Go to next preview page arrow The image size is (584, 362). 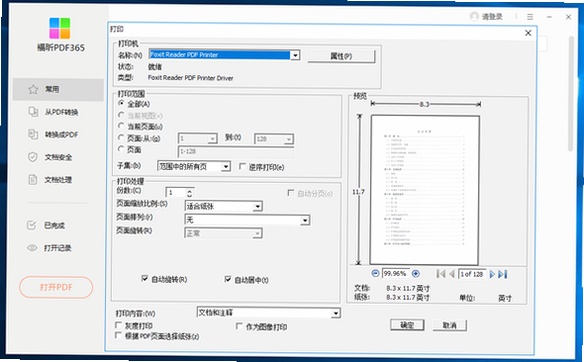pyautogui.click(x=492, y=274)
